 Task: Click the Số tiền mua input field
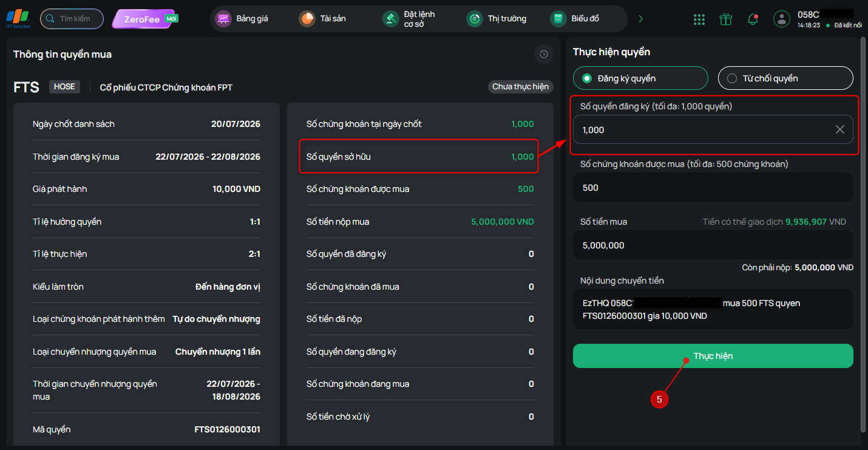pyautogui.click(x=713, y=245)
